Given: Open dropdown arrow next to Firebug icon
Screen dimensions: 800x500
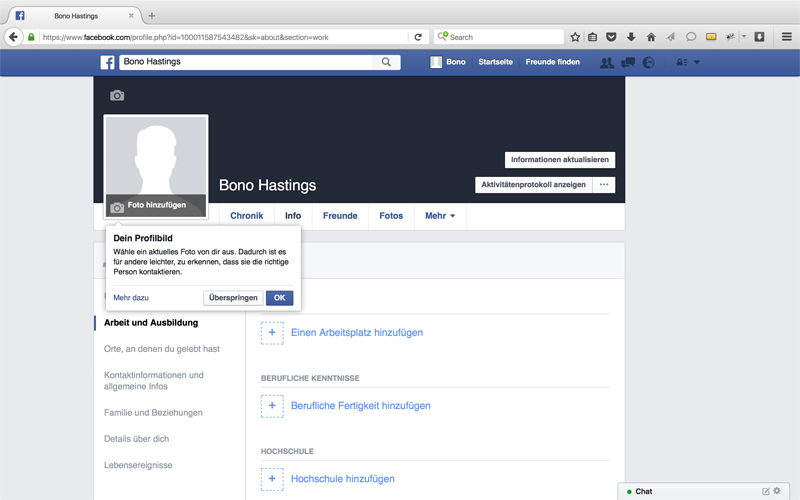Looking at the screenshot, I should tap(744, 37).
